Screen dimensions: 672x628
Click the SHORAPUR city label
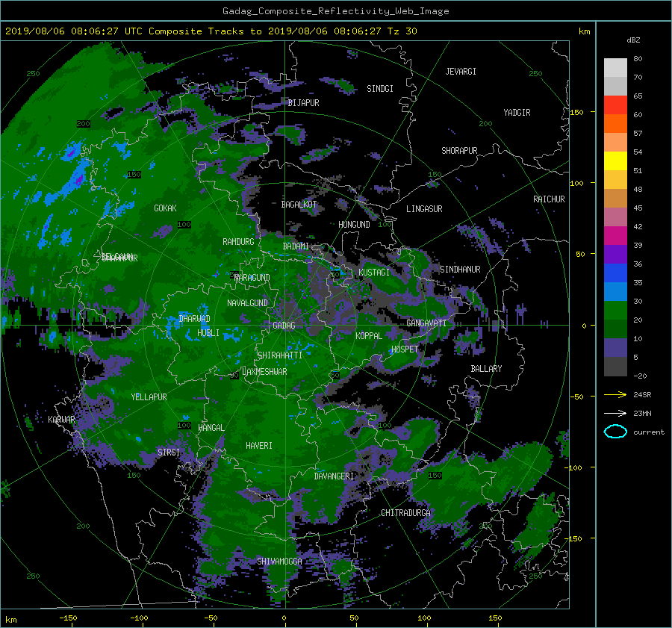[x=459, y=151]
